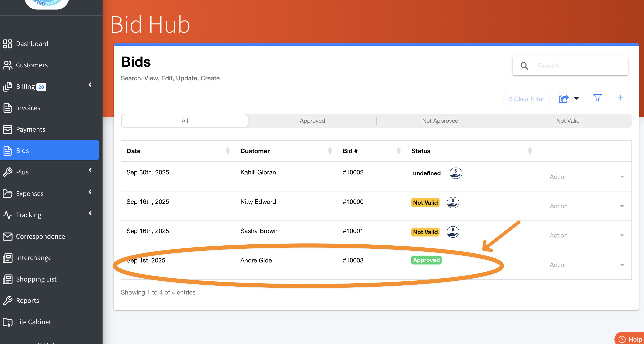Click payment hand icon for Sasha Brown
Image resolution: width=644 pixels, height=344 pixels.
point(453,232)
